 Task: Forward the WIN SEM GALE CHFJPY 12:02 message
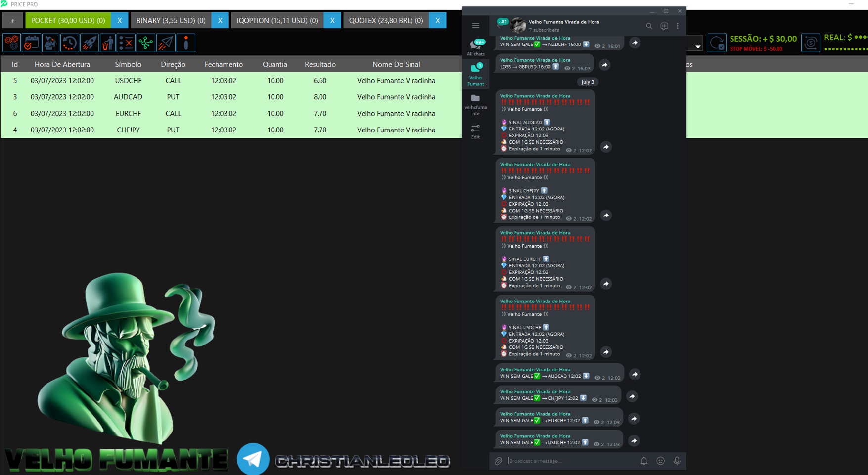tap(632, 396)
